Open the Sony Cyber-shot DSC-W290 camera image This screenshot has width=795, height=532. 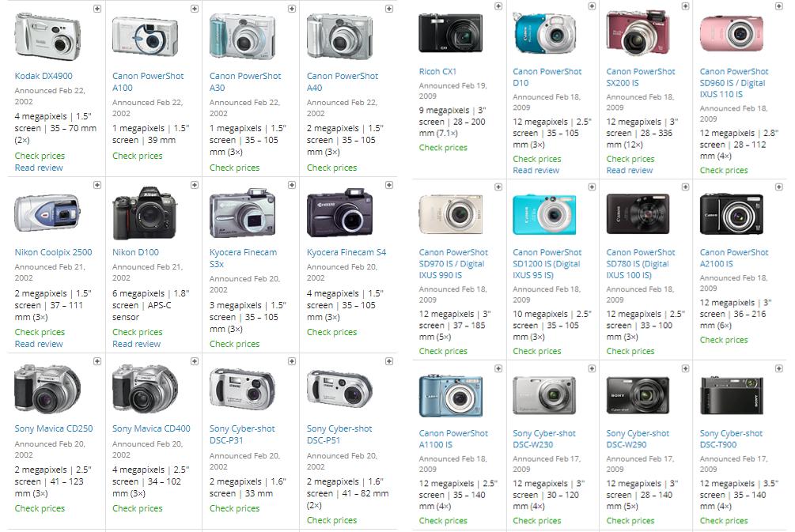coord(638,396)
